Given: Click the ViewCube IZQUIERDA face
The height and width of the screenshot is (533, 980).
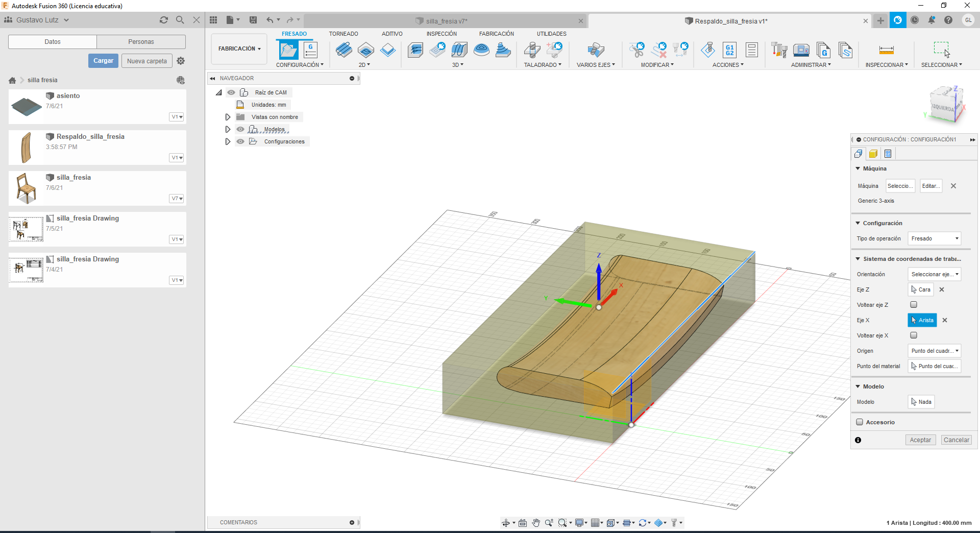Looking at the screenshot, I should tap(942, 108).
